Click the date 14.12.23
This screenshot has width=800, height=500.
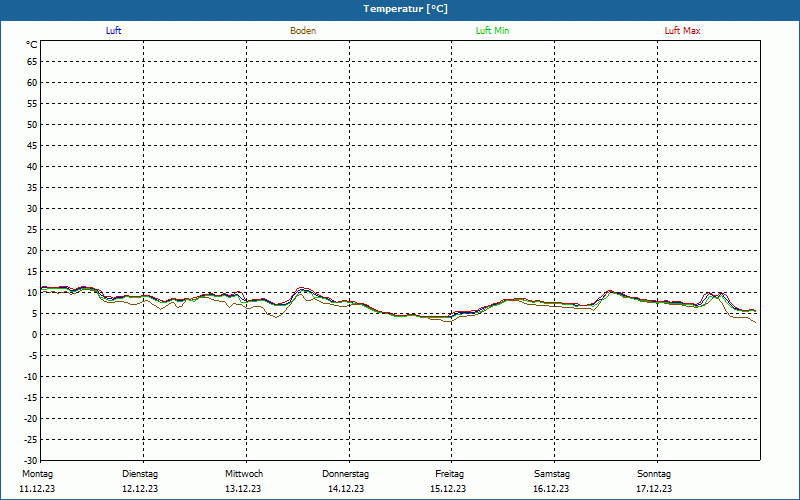pyautogui.click(x=346, y=489)
